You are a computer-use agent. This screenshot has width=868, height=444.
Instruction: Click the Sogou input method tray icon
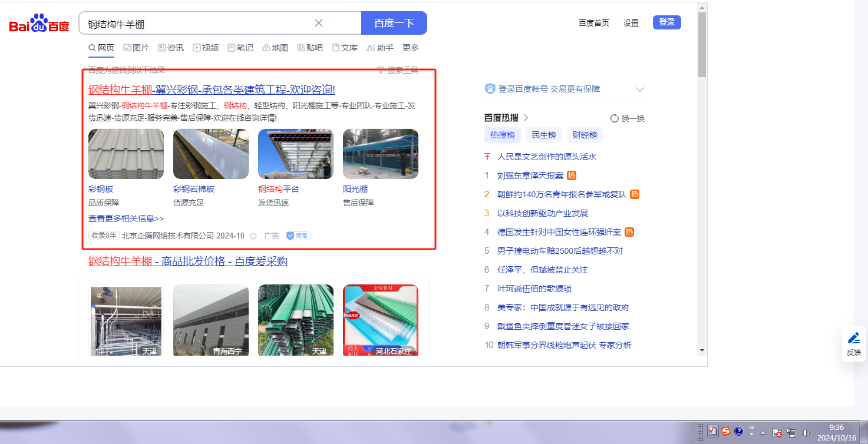pos(726,431)
